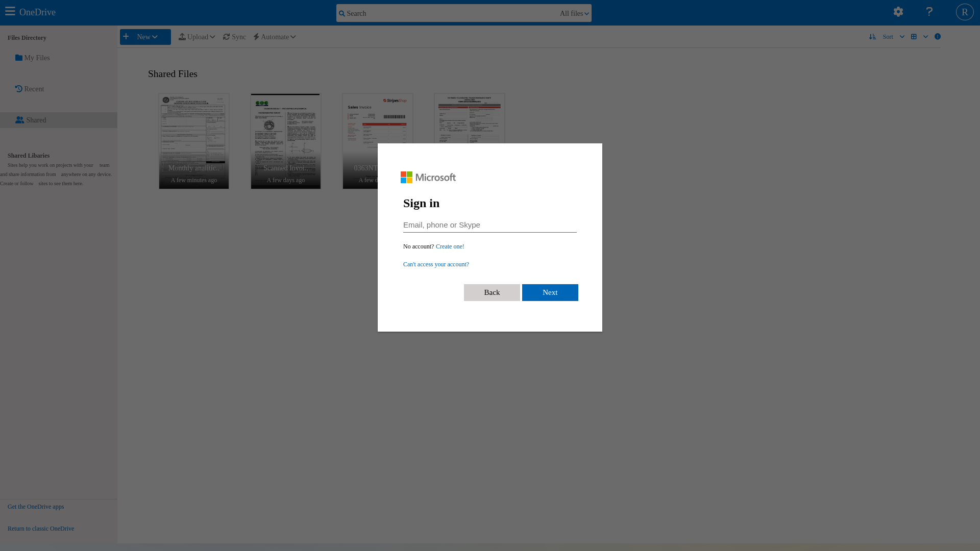Expand the All files search filter
Screen dimensions: 980x551
[x=574, y=14]
